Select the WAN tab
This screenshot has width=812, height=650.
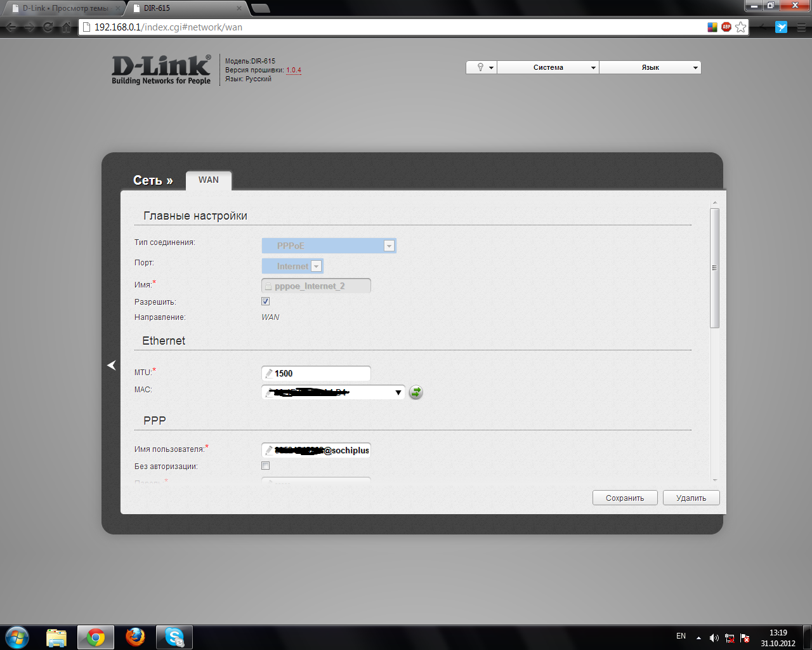pos(209,180)
